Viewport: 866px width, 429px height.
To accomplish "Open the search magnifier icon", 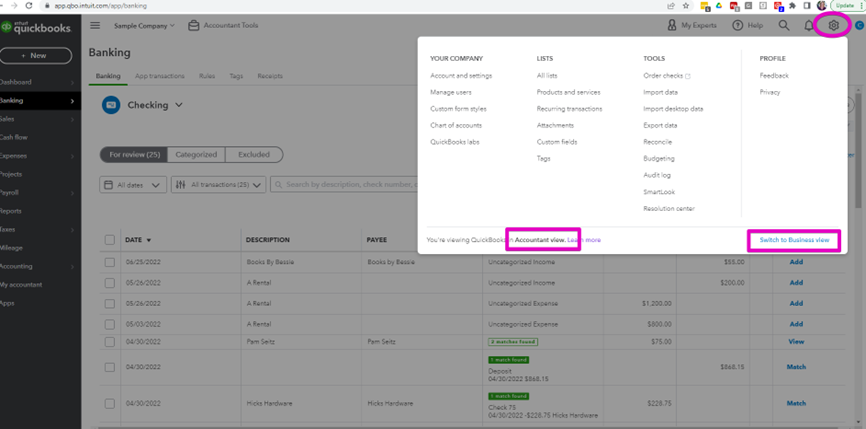I will point(784,25).
